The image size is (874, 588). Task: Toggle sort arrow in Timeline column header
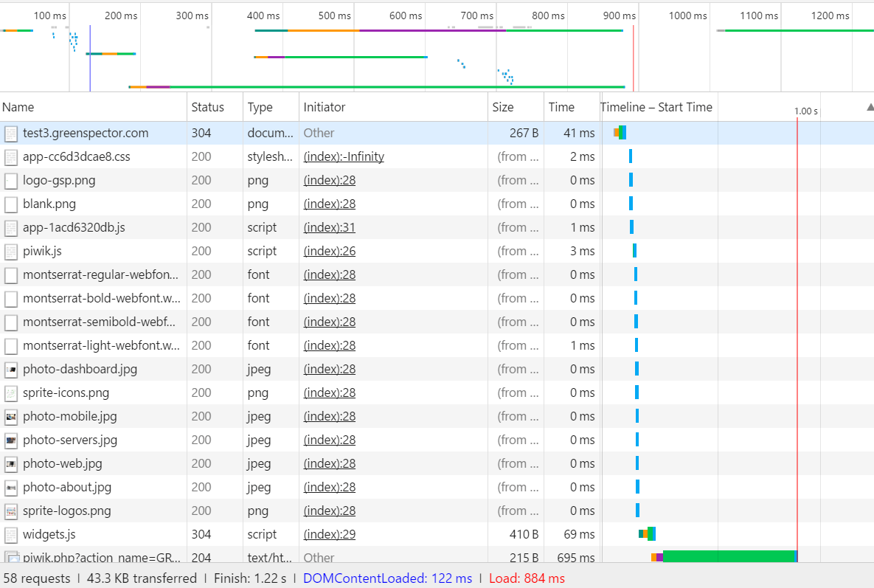pyautogui.click(x=870, y=107)
